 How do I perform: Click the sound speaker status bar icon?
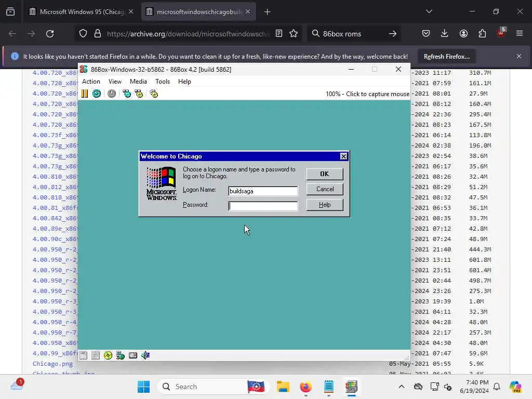pos(145,355)
